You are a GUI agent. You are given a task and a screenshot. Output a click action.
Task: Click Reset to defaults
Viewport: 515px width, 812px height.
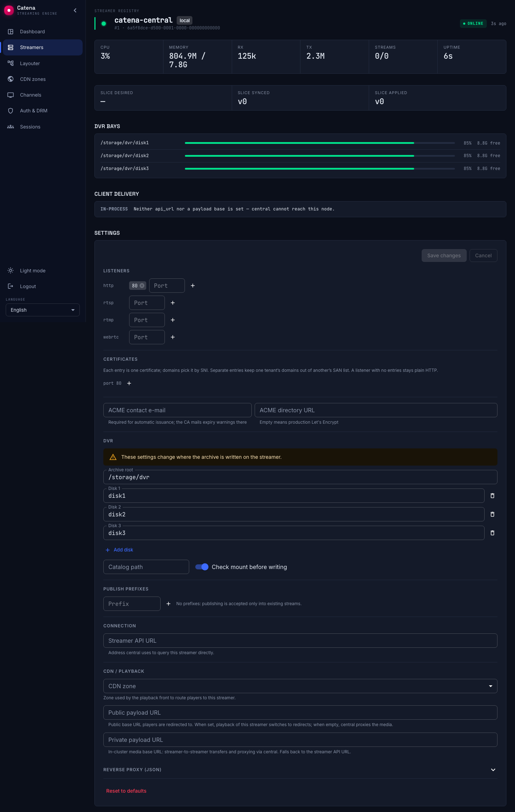pyautogui.click(x=126, y=791)
